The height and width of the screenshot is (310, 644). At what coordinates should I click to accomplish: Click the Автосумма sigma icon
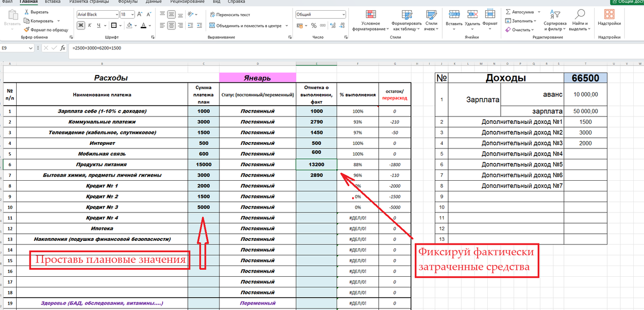coord(508,11)
